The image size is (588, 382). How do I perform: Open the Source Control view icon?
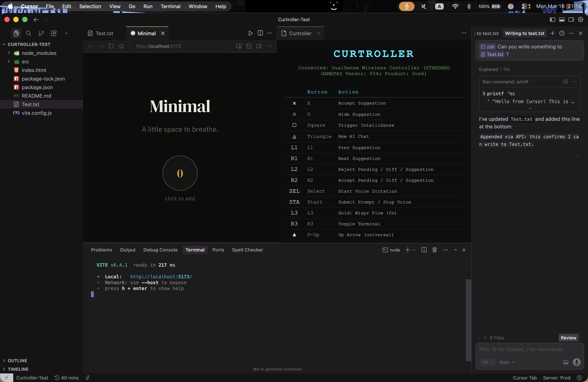point(41,33)
